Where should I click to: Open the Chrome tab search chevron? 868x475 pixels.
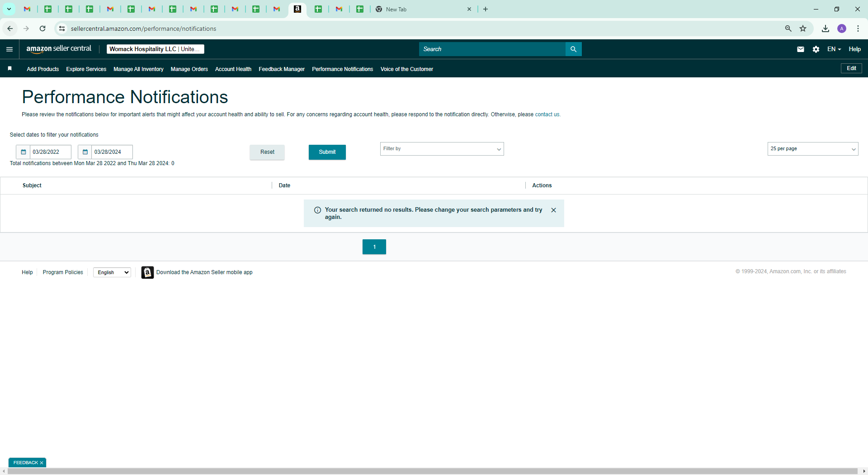point(9,9)
